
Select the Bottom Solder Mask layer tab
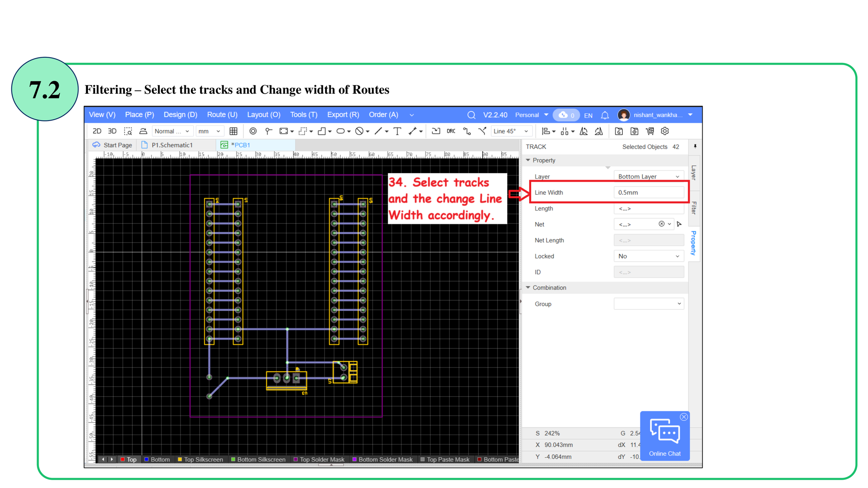point(382,459)
